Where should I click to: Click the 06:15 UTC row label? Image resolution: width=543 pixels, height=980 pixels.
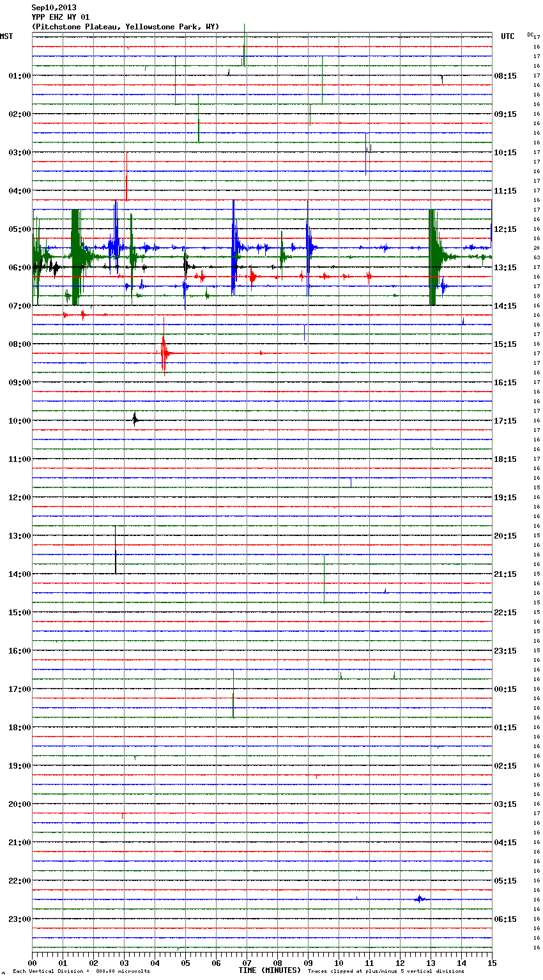pyautogui.click(x=505, y=919)
